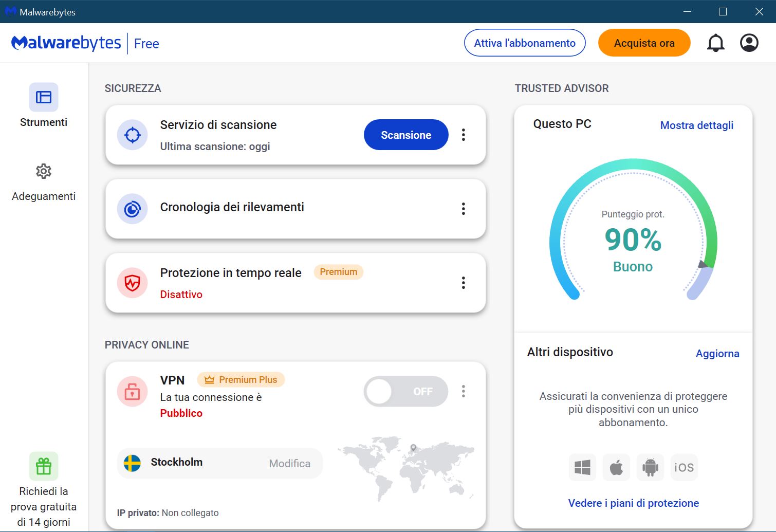776x532 pixels.
Task: Click the world map thumbnail
Action: point(406,469)
